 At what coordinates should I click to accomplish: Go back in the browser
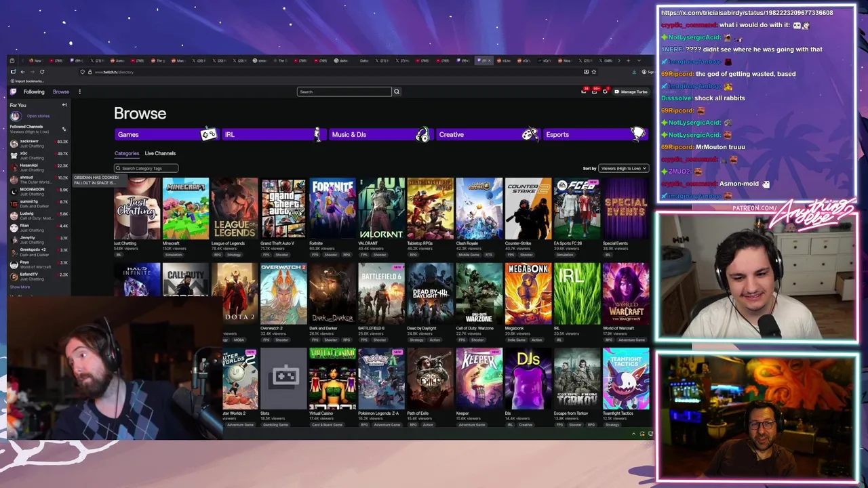click(x=22, y=72)
